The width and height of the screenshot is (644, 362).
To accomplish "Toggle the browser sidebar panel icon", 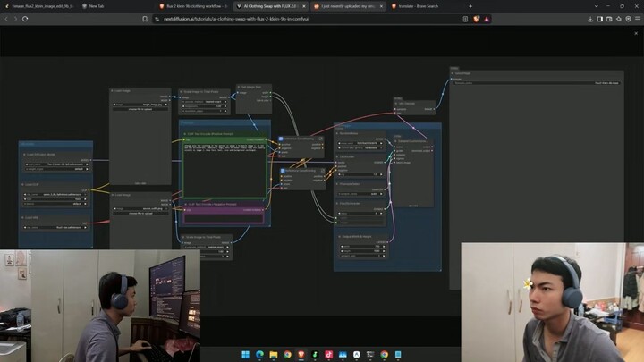I will pyautogui.click(x=599, y=19).
